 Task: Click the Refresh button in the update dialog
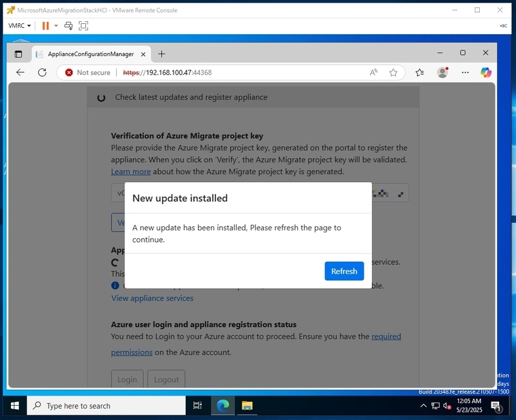344,271
